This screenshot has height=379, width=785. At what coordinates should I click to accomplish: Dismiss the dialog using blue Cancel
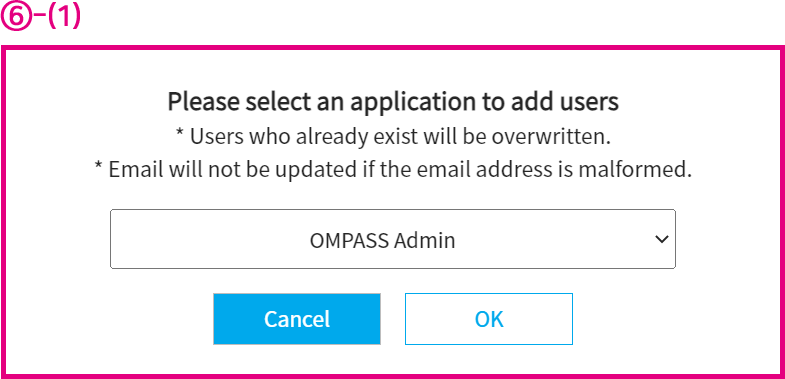[x=297, y=319]
